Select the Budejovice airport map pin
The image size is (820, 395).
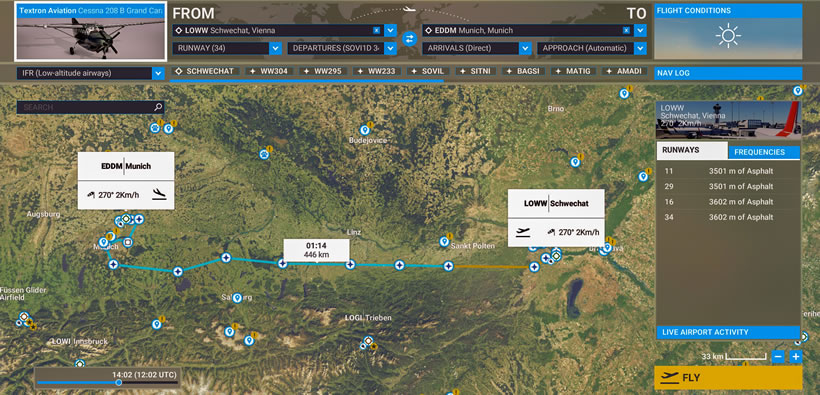click(x=365, y=130)
